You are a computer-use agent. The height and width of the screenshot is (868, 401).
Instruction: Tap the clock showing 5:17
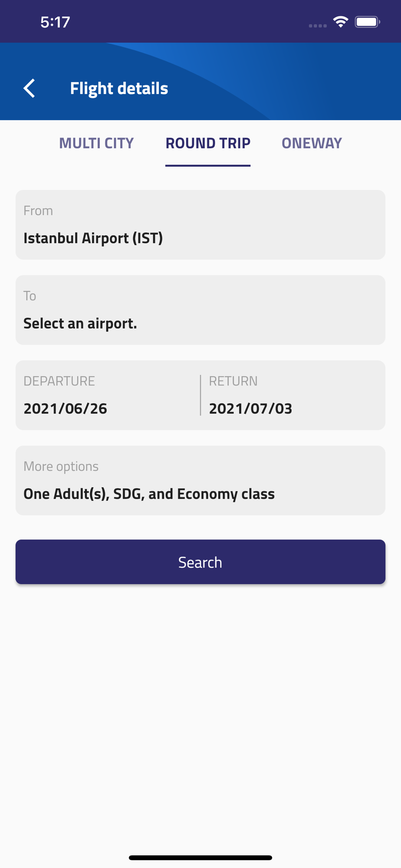pos(55,22)
